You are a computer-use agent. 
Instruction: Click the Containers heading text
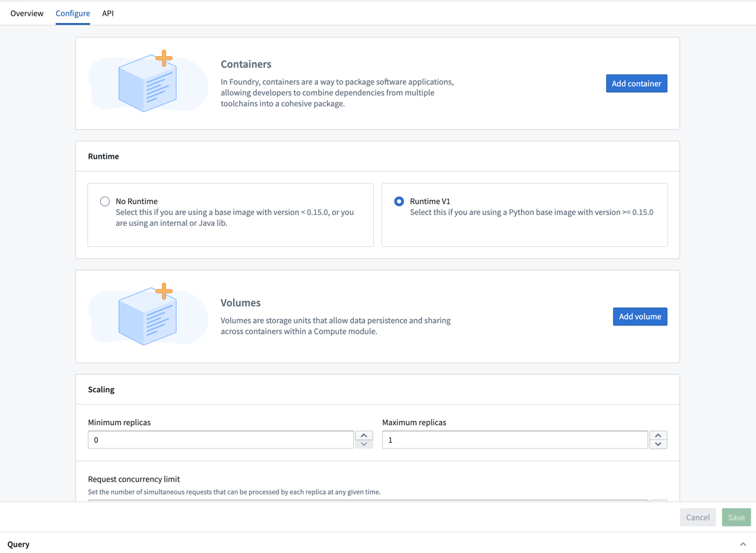pyautogui.click(x=246, y=64)
